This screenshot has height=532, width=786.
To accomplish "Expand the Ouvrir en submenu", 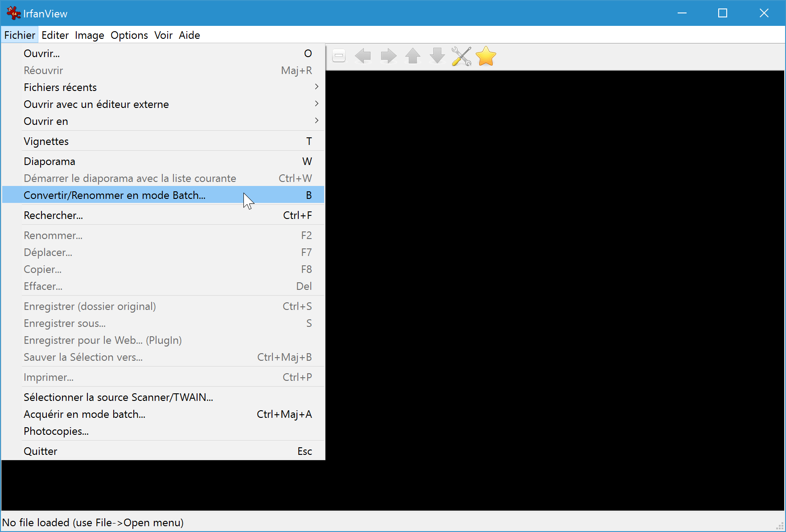I will tap(163, 121).
